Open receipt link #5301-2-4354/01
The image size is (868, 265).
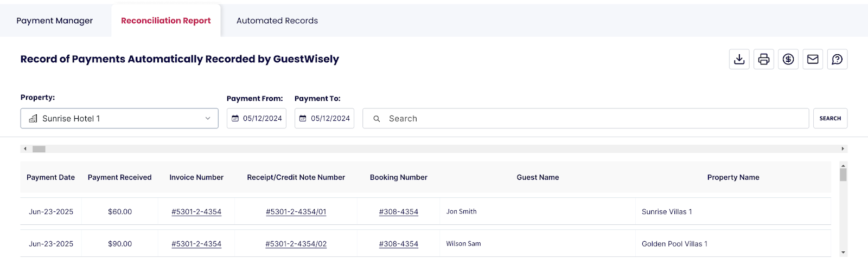pyautogui.click(x=296, y=212)
